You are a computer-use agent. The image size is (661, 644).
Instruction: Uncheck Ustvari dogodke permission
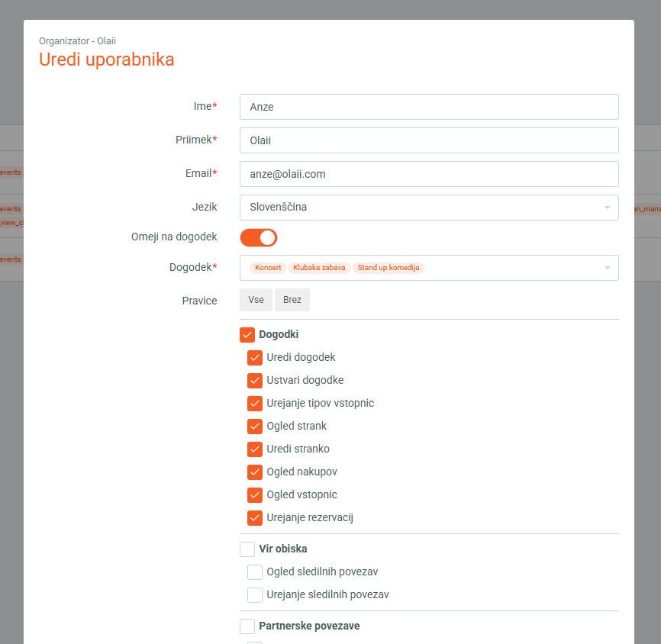[255, 380]
